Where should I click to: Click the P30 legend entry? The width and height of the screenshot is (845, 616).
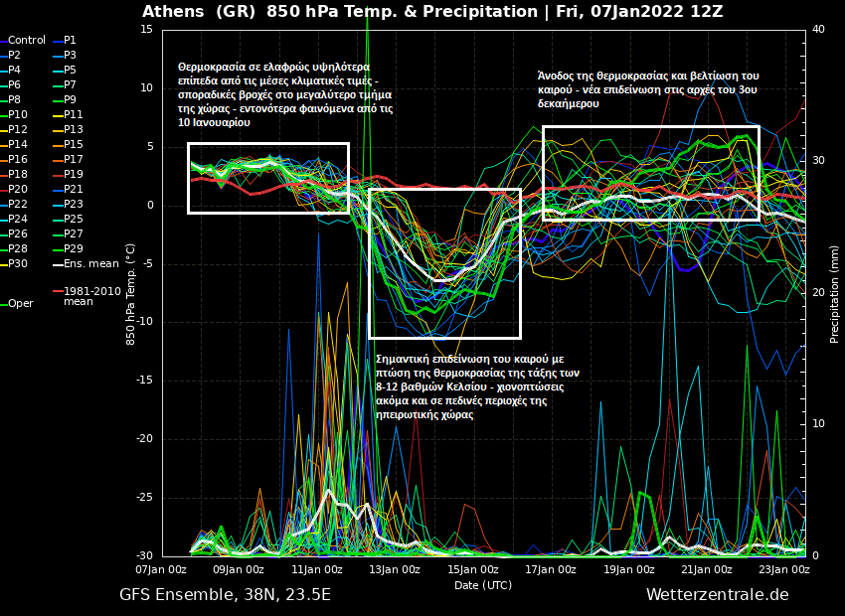18,264
